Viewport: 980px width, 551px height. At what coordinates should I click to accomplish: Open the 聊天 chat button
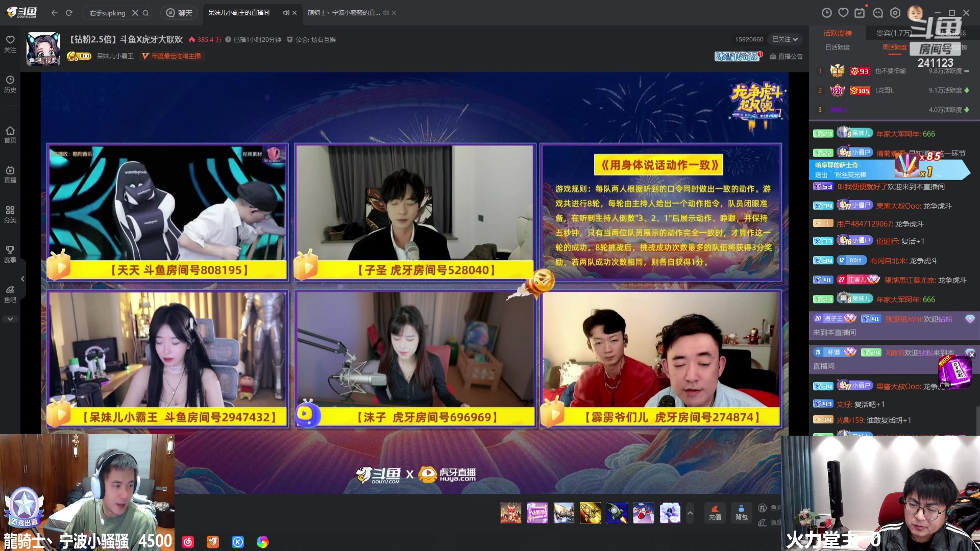pos(180,13)
